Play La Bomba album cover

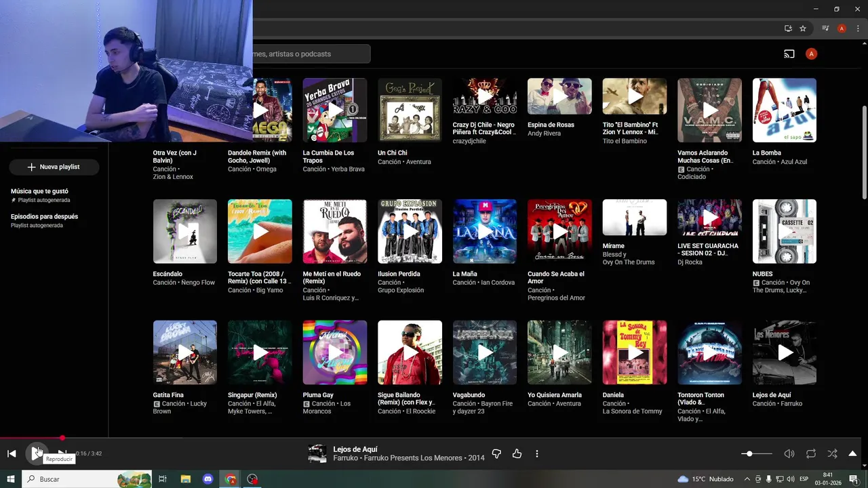pos(785,110)
